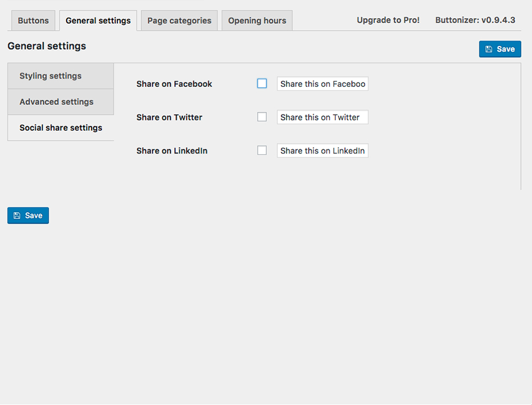Click the Share on Facebook label
The image size is (532, 405).
point(174,84)
